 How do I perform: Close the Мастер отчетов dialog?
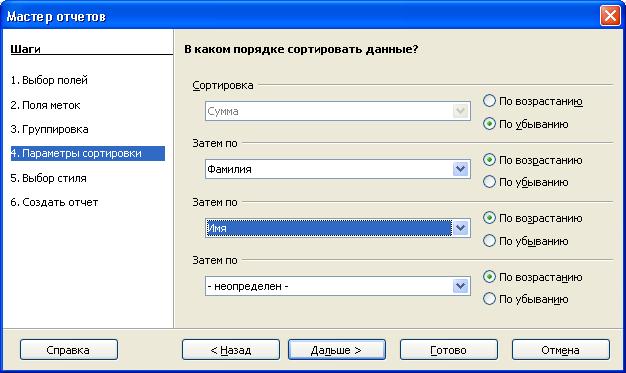(x=610, y=16)
